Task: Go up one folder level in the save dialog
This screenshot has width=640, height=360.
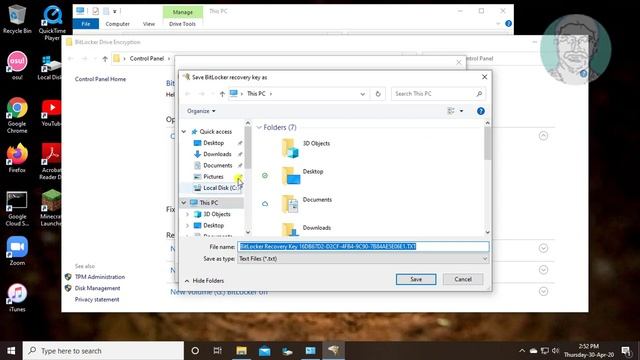Action: [222, 94]
